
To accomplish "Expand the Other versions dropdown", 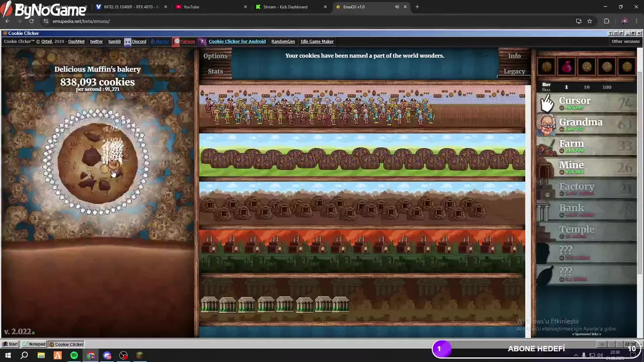I will (x=625, y=41).
